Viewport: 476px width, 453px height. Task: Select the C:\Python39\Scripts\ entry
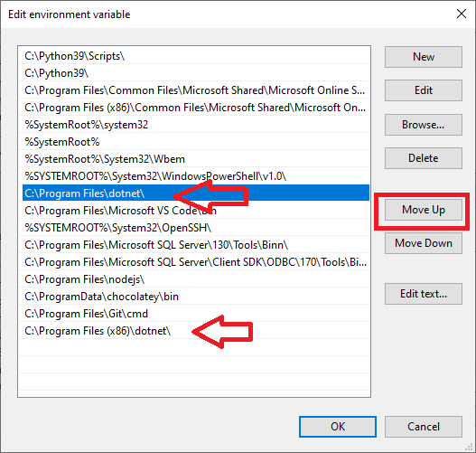point(194,56)
